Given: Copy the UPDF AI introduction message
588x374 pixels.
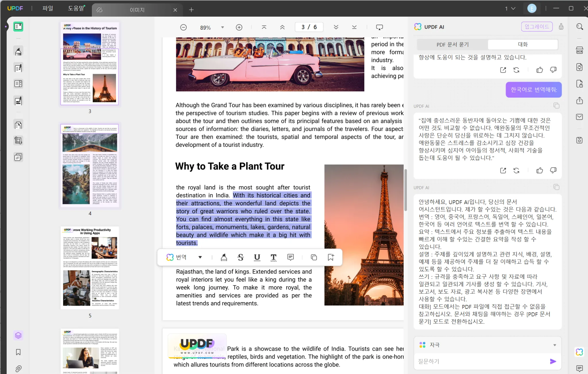Looking at the screenshot, I should point(556,187).
